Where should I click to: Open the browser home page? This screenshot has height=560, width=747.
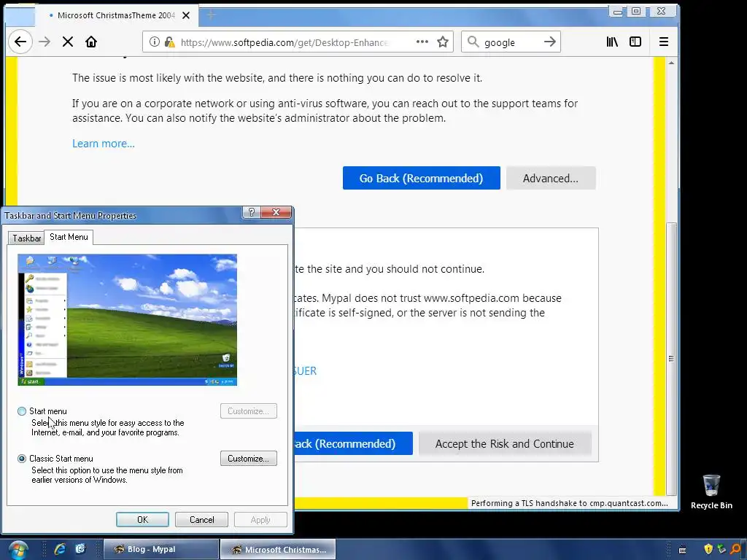pos(91,42)
